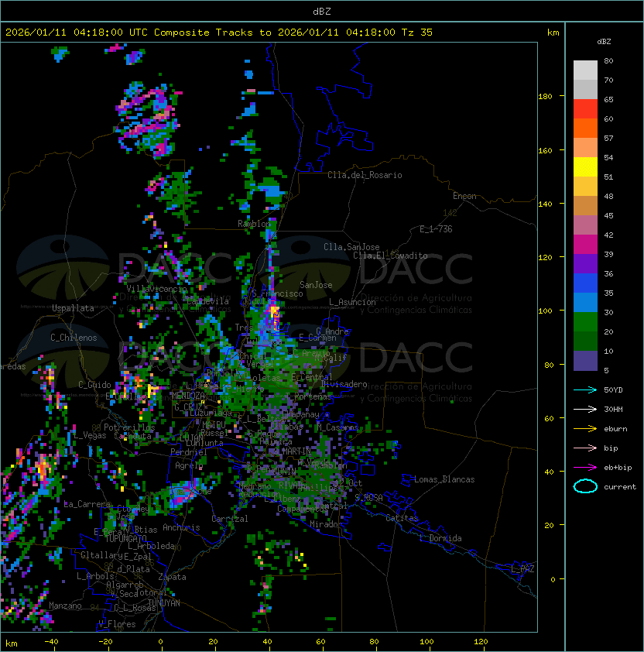
Task: Click the 'Divisadero' map label
Action: [x=344, y=384]
